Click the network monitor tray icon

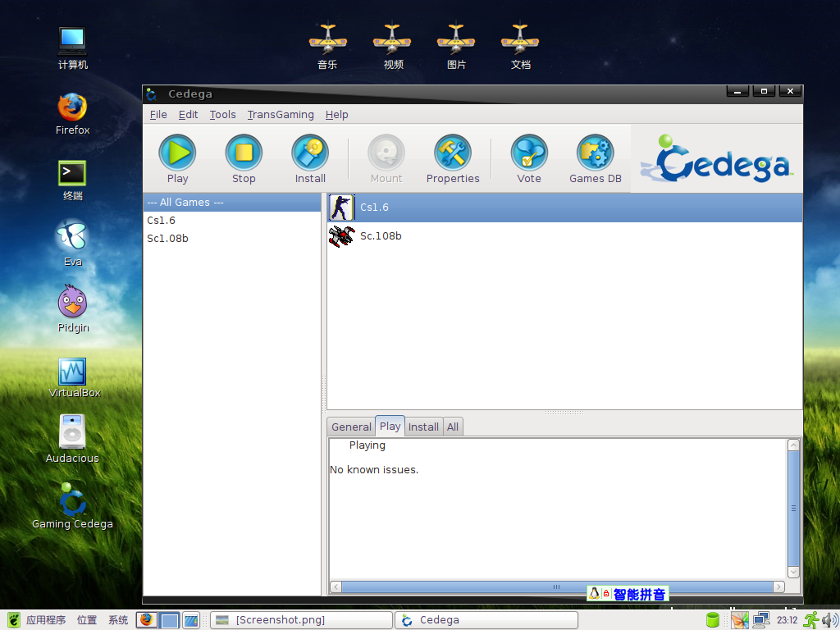coord(760,620)
